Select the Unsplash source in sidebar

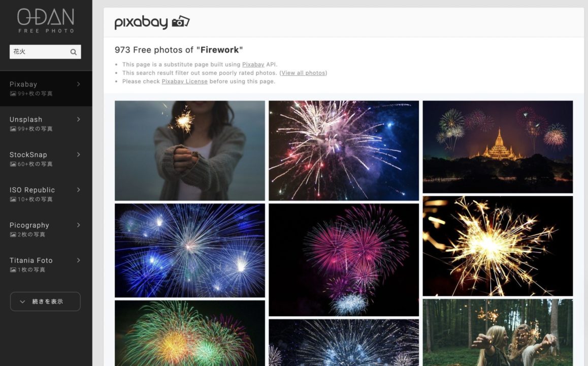tap(46, 124)
